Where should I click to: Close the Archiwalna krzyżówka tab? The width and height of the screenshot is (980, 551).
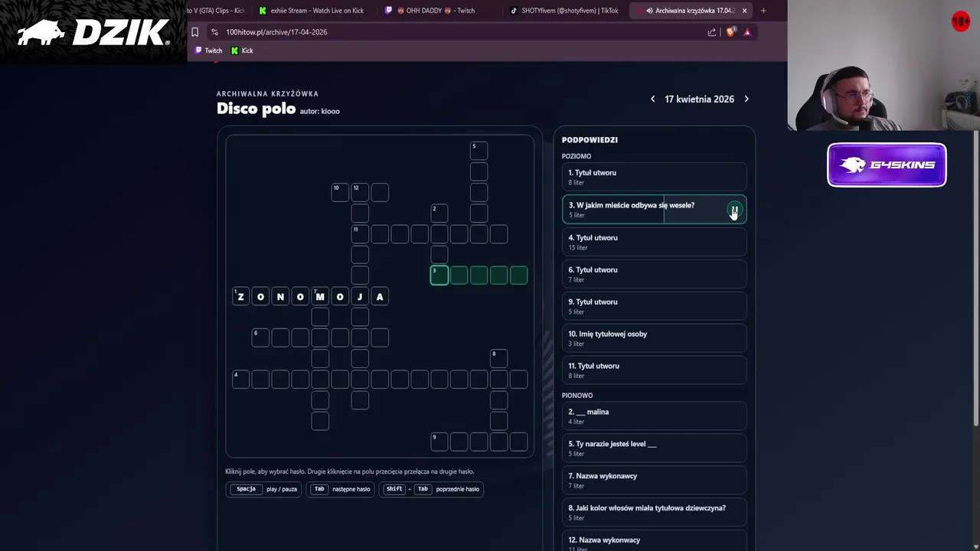click(x=743, y=11)
